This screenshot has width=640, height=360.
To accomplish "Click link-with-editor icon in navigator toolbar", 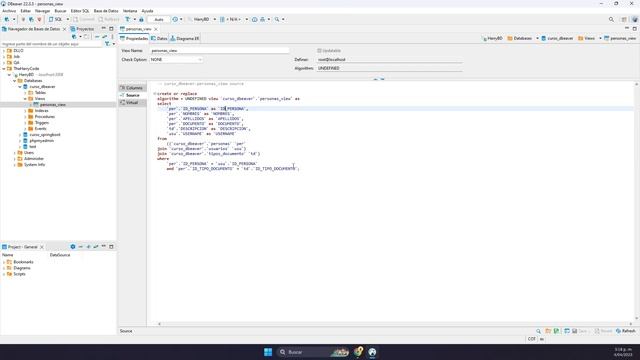I will (x=104, y=37).
